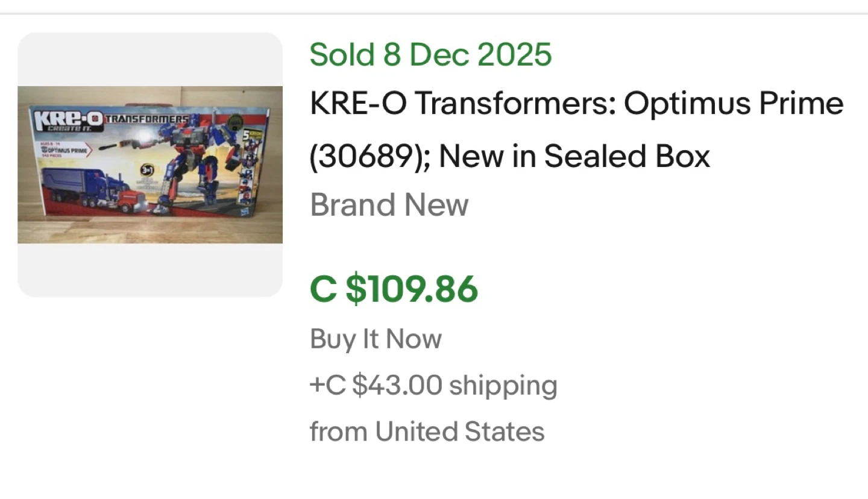This screenshot has width=868, height=499.
Task: Open the KRE-O Optimus Prime listing photo
Action: (150, 164)
